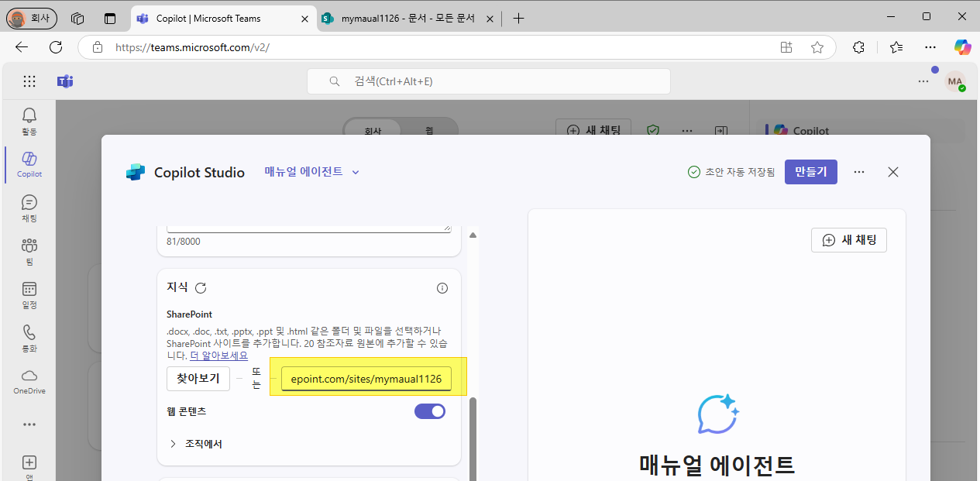Show more apps ellipsis in sidebar
This screenshot has height=481, width=980.
coord(29,424)
